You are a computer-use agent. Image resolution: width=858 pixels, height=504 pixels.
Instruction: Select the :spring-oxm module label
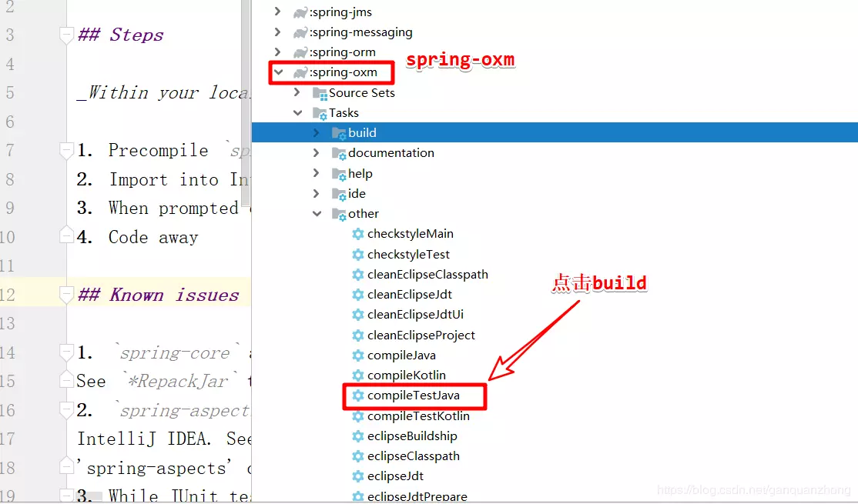344,72
